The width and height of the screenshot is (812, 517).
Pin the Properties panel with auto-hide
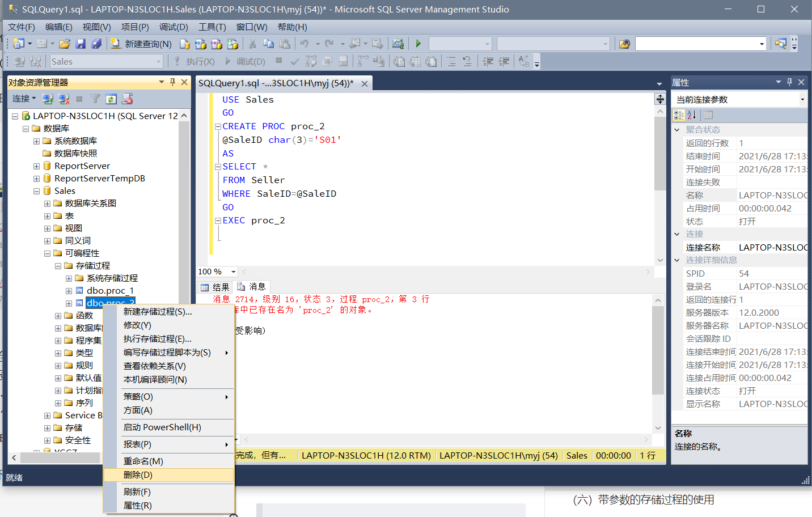[789, 82]
